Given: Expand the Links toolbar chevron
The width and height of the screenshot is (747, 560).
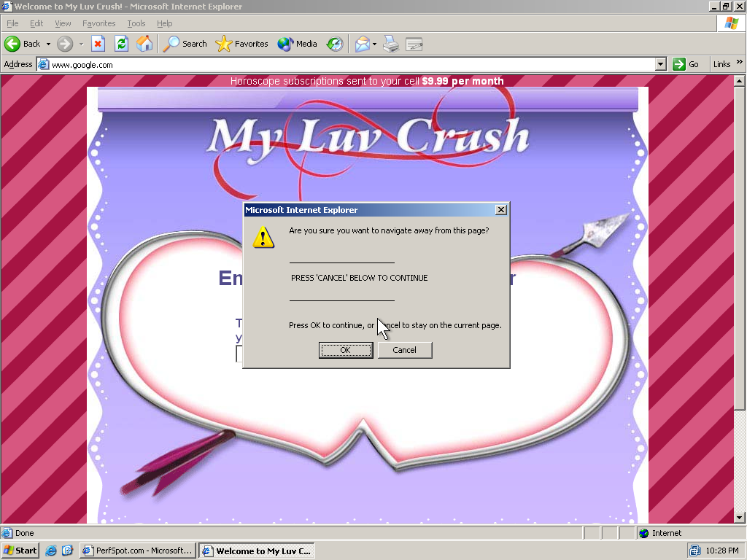Looking at the screenshot, I should (740, 62).
